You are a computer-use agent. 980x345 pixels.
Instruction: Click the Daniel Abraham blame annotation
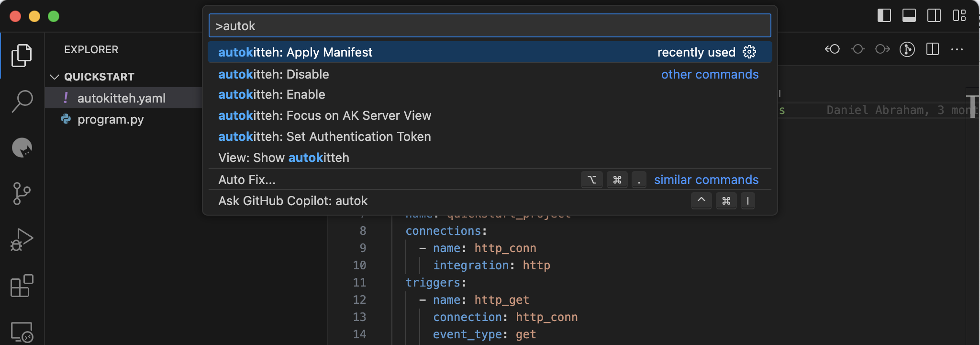pos(902,110)
